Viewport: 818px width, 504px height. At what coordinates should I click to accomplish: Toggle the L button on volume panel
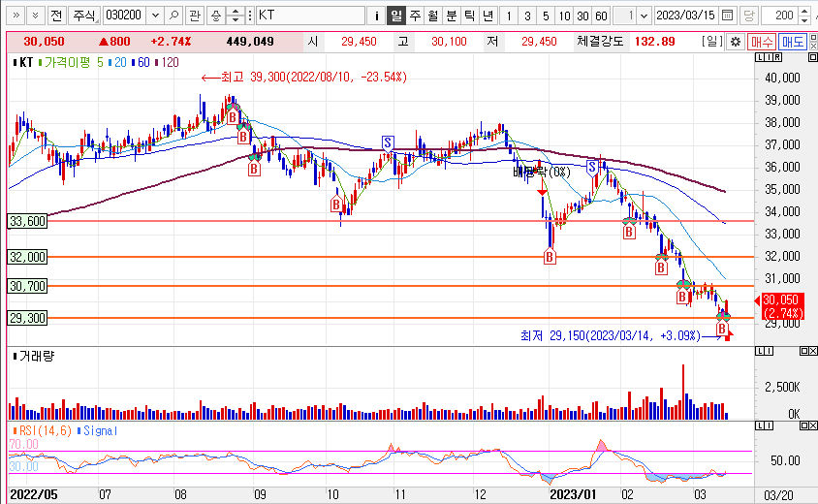(x=760, y=351)
